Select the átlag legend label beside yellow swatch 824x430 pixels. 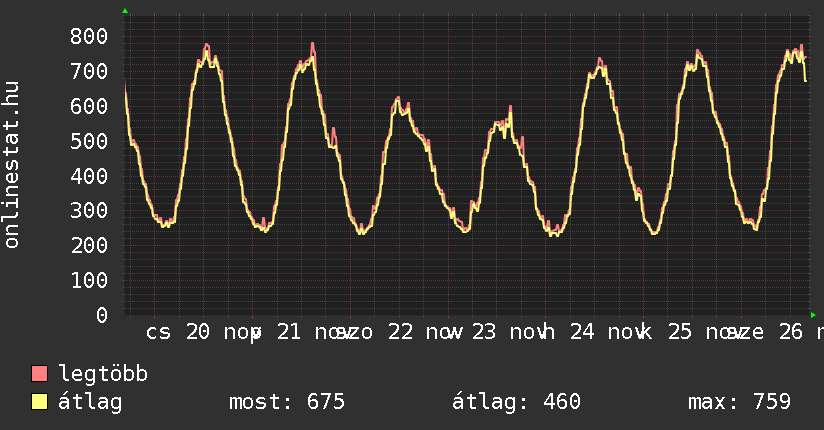click(x=90, y=402)
